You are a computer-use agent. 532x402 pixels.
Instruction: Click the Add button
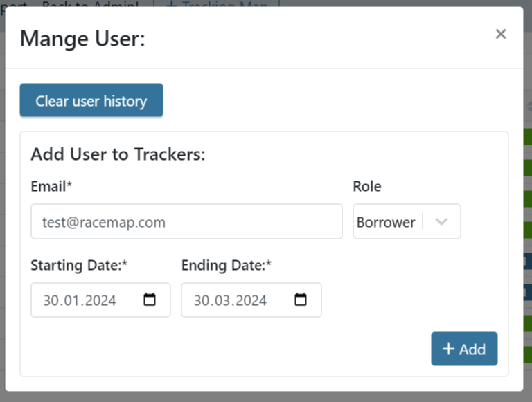coord(464,349)
